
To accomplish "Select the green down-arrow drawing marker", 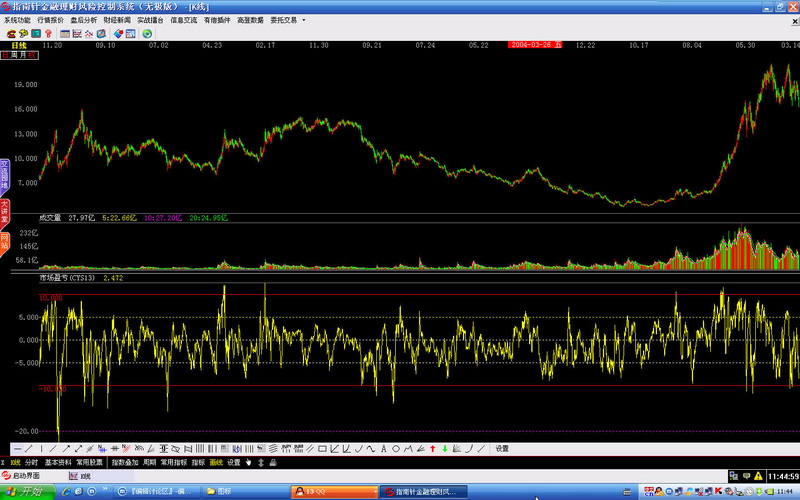I will coord(444,449).
